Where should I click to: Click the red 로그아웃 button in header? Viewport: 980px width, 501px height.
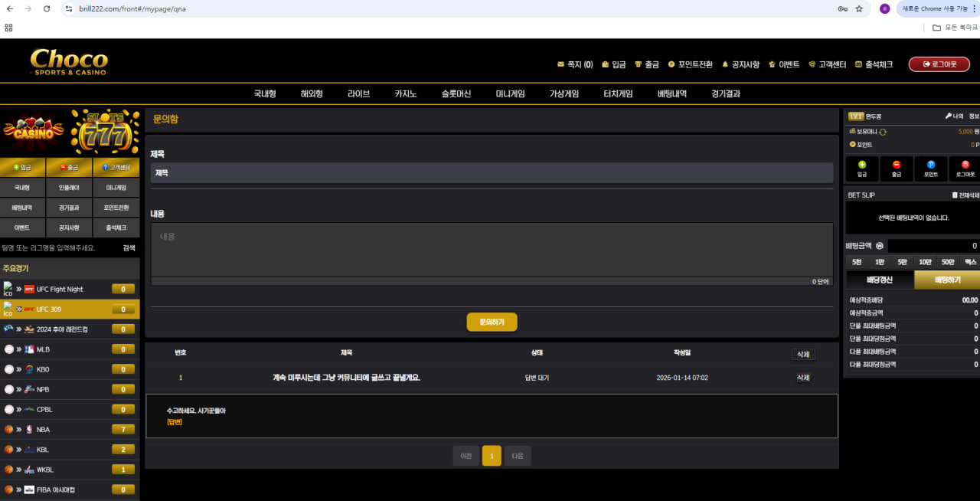939,64
